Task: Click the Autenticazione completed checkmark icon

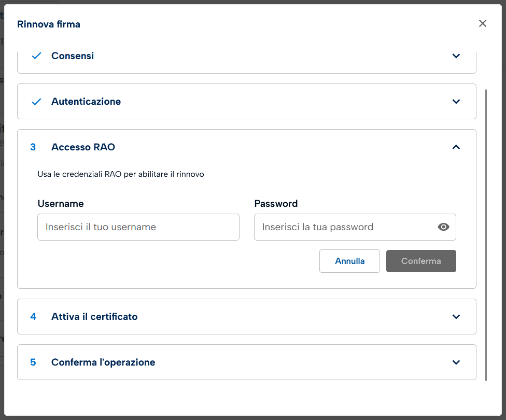Action: (x=36, y=102)
